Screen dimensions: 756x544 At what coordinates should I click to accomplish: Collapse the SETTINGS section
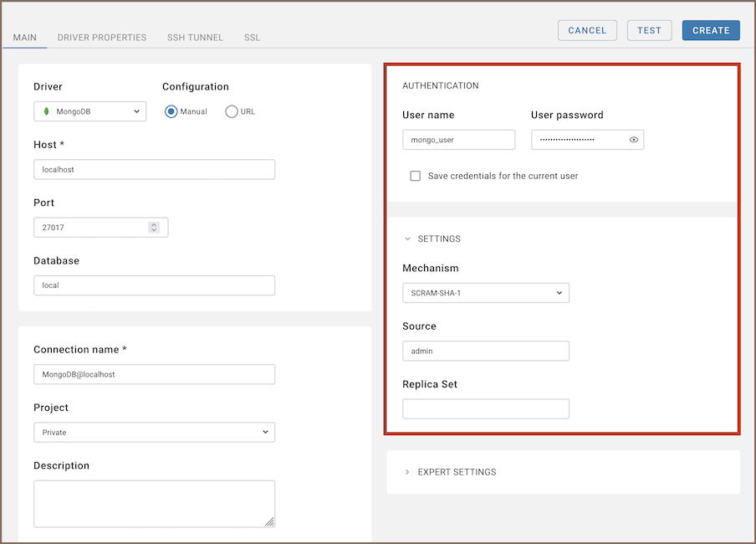[x=408, y=239]
